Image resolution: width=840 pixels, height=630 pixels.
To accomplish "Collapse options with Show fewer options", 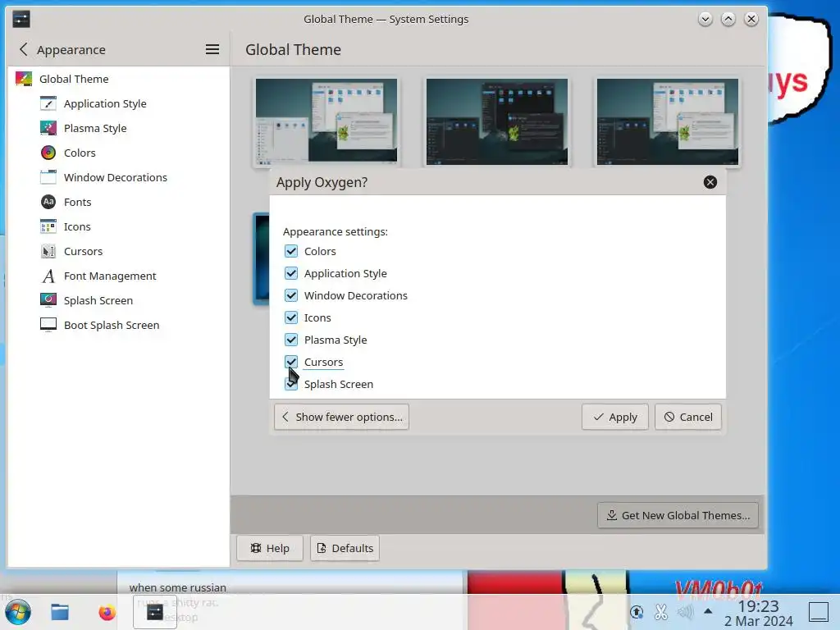I will [x=341, y=417].
